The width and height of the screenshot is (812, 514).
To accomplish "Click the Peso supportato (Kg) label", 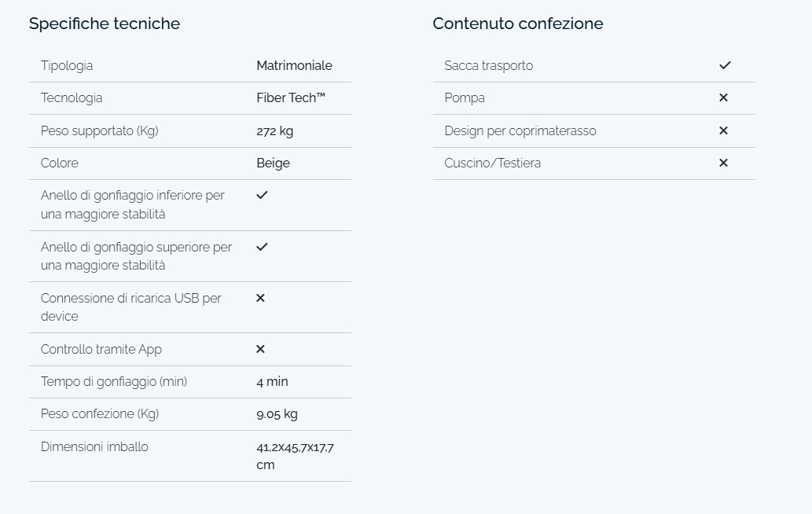I will coord(99,131).
